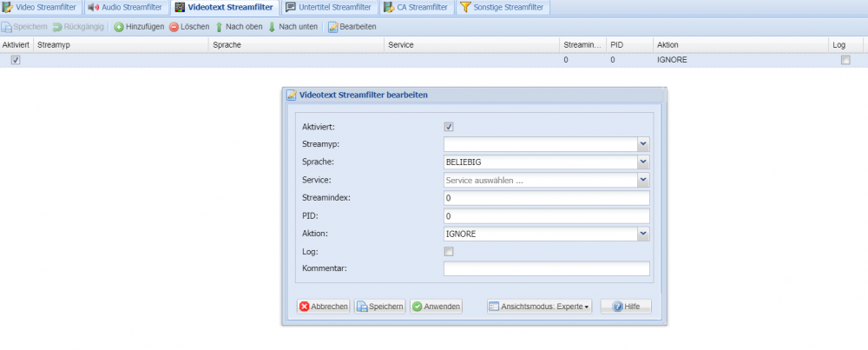Click the disk icon on dialog Speichern

(362, 307)
